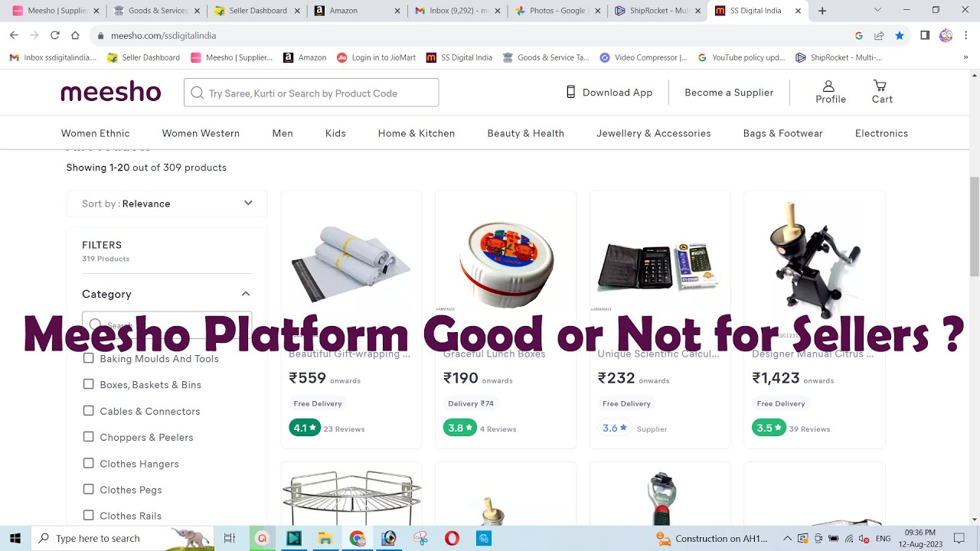Open the tab search dropdown in Chrome
Viewport: 980px width, 551px height.
(877, 11)
